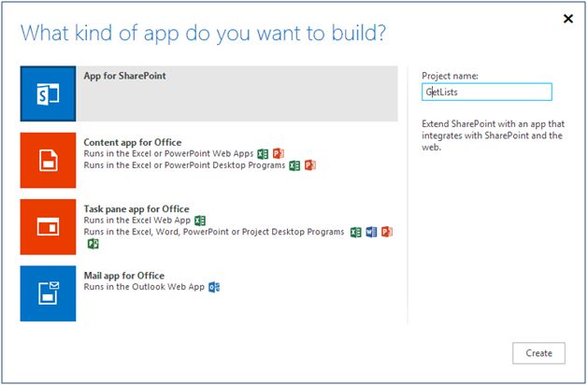Click the Outlook icon beside Outlook Web App
Viewport: 588px width, 385px height.
(x=214, y=287)
